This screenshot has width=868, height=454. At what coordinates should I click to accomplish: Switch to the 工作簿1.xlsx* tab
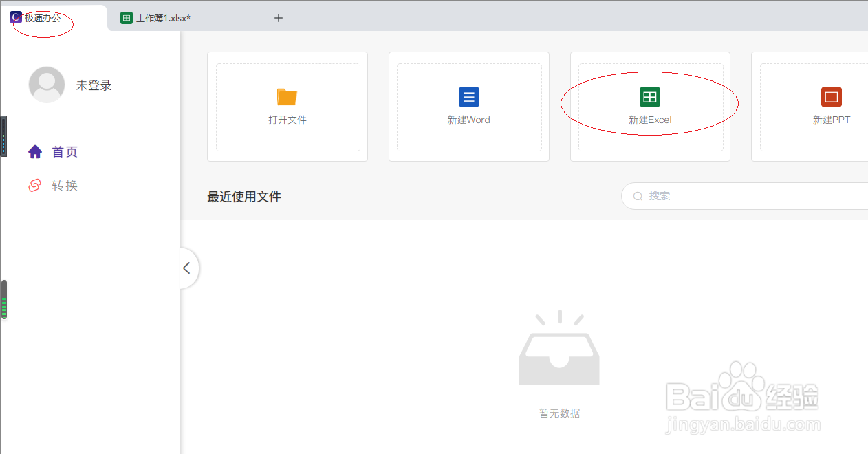(165, 17)
